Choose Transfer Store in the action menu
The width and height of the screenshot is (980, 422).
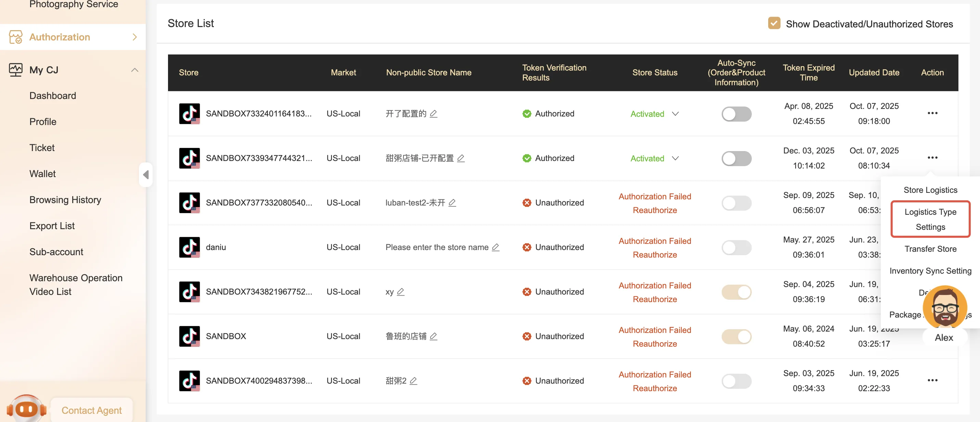click(x=930, y=249)
